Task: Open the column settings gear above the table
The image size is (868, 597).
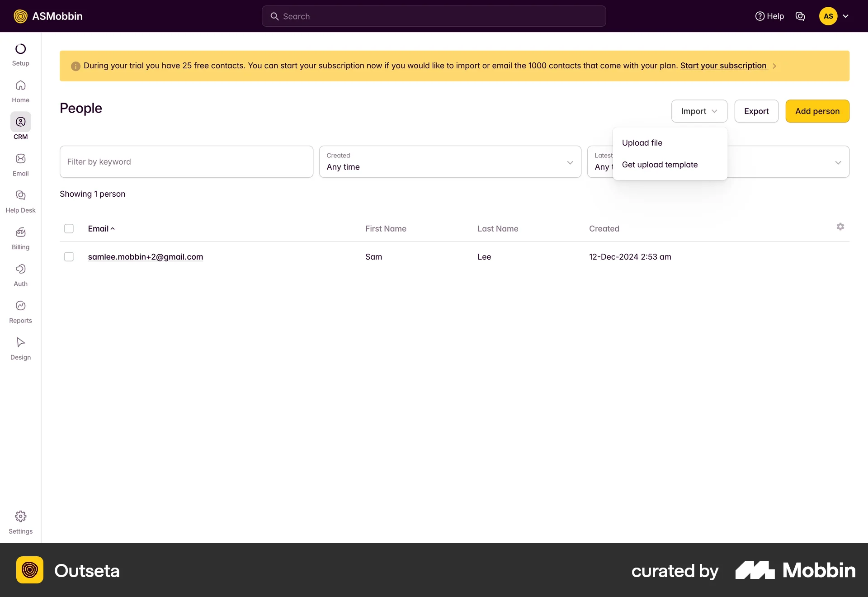Action: click(840, 227)
